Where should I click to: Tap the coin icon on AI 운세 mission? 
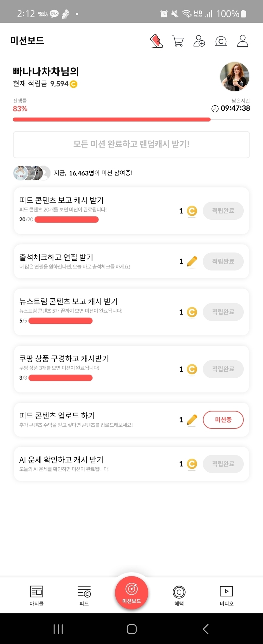coord(192,464)
